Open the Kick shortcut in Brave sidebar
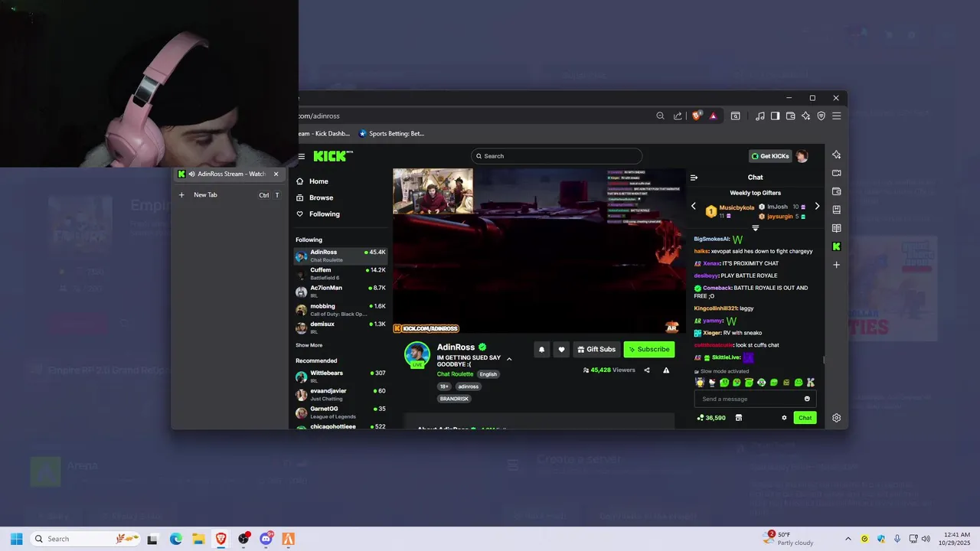Image resolution: width=980 pixels, height=551 pixels. coord(837,246)
